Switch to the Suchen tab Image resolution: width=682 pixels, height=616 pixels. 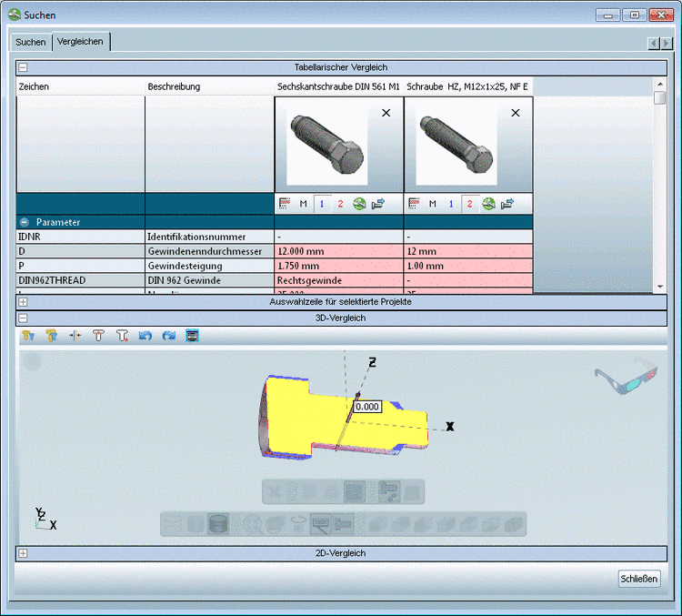pos(30,42)
